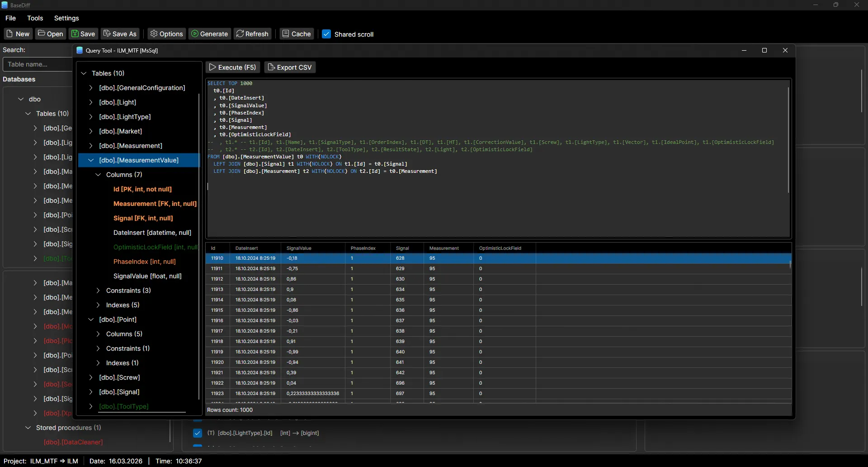The height and width of the screenshot is (467, 868).
Task: Save the current project
Action: [83, 33]
